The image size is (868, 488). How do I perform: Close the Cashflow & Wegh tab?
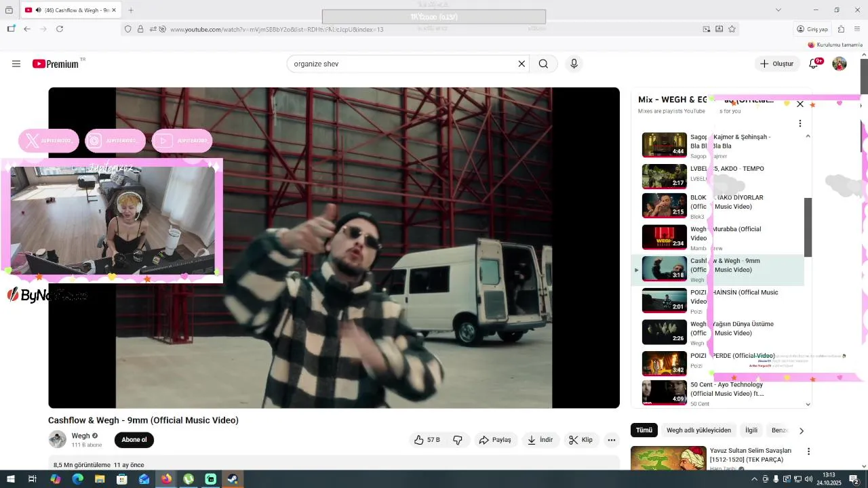coord(114,10)
